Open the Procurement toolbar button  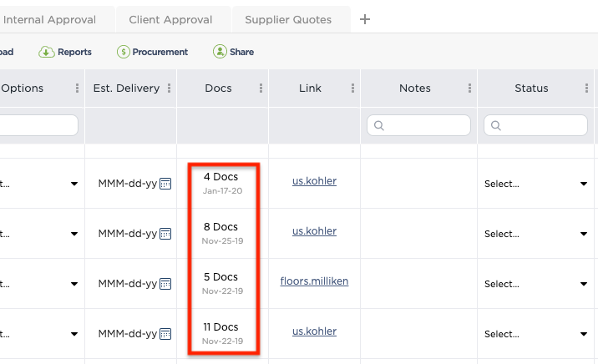pos(152,52)
